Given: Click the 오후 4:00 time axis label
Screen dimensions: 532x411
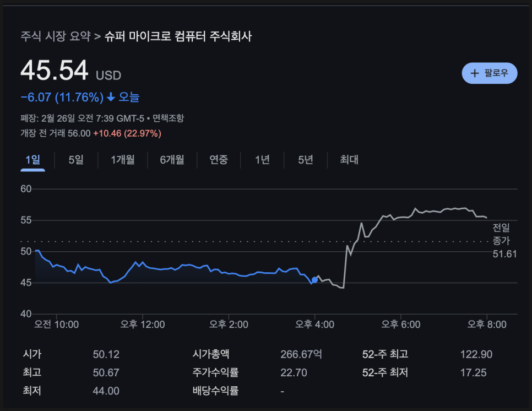Looking at the screenshot, I should tap(314, 325).
